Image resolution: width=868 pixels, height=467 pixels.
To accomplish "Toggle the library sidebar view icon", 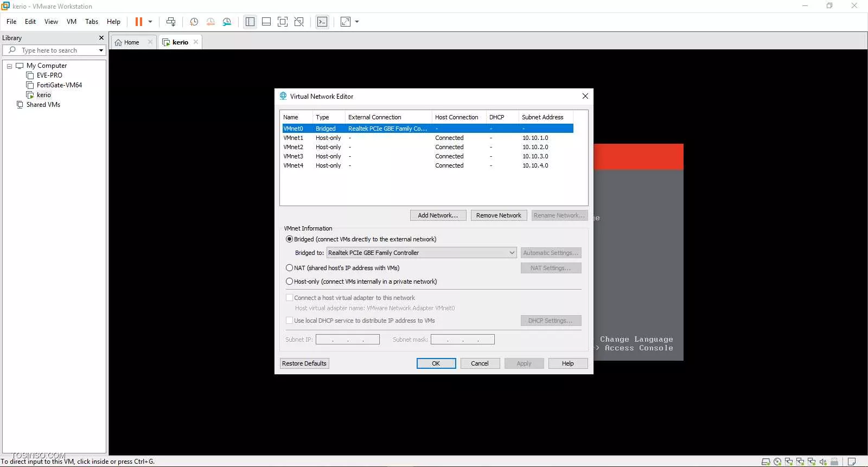I will 250,22.
